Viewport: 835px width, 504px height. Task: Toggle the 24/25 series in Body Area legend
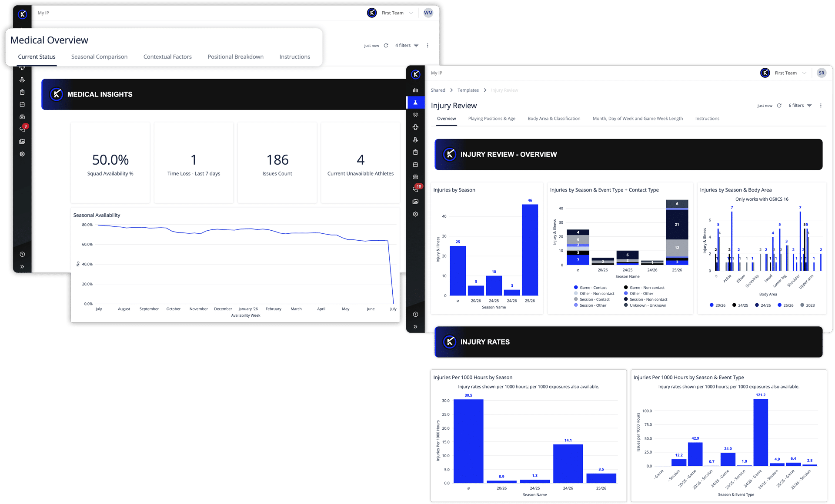740,305
